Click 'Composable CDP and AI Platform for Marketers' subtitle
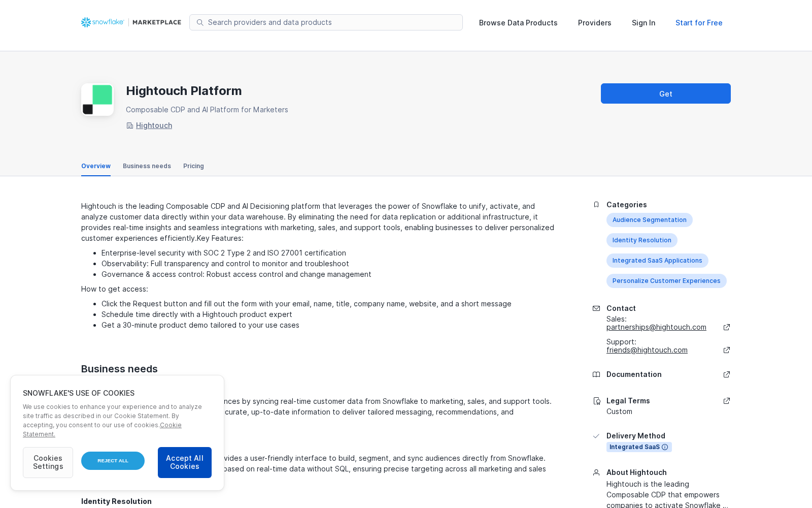812x508 pixels. [x=207, y=110]
